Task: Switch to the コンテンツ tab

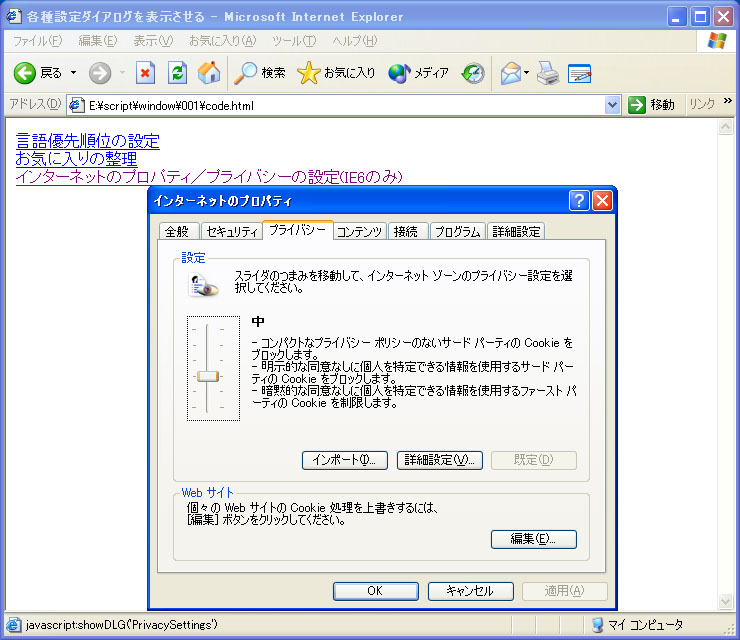Action: [360, 231]
